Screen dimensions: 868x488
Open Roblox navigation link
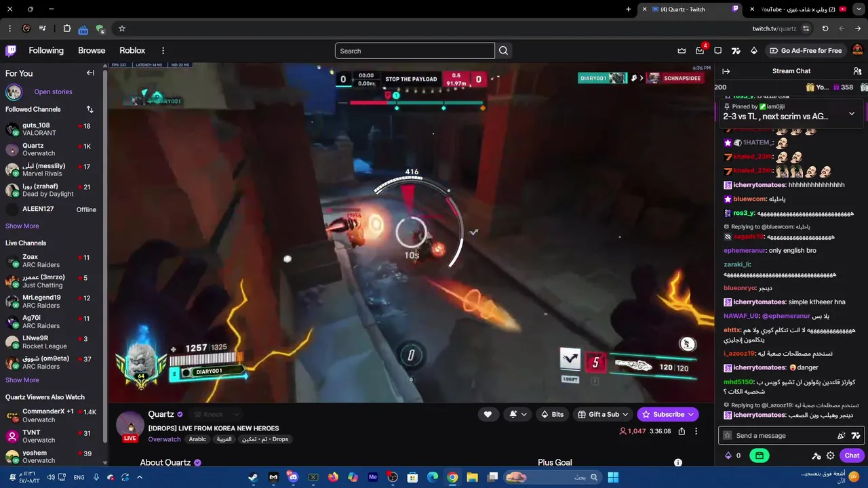132,51
